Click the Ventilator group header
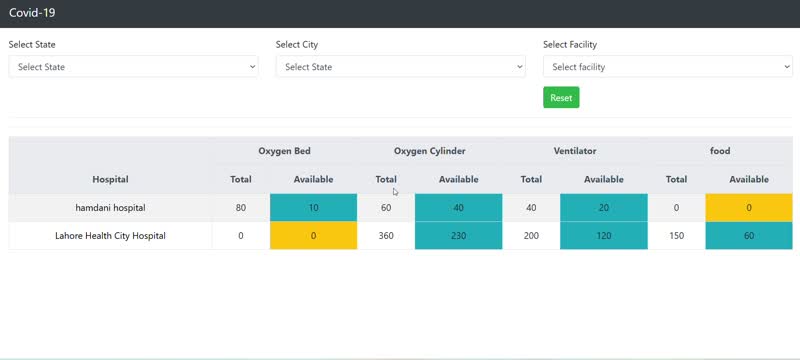The width and height of the screenshot is (800, 360). [575, 151]
